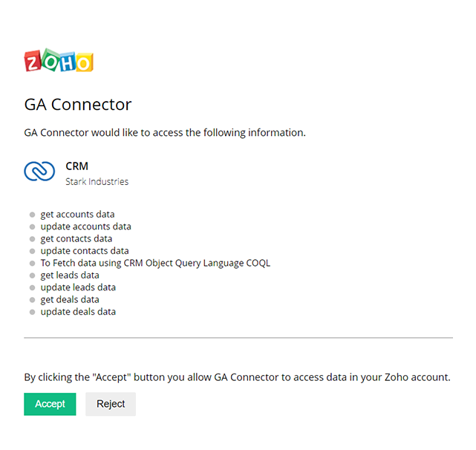Select the bold CRM label

tap(77, 166)
